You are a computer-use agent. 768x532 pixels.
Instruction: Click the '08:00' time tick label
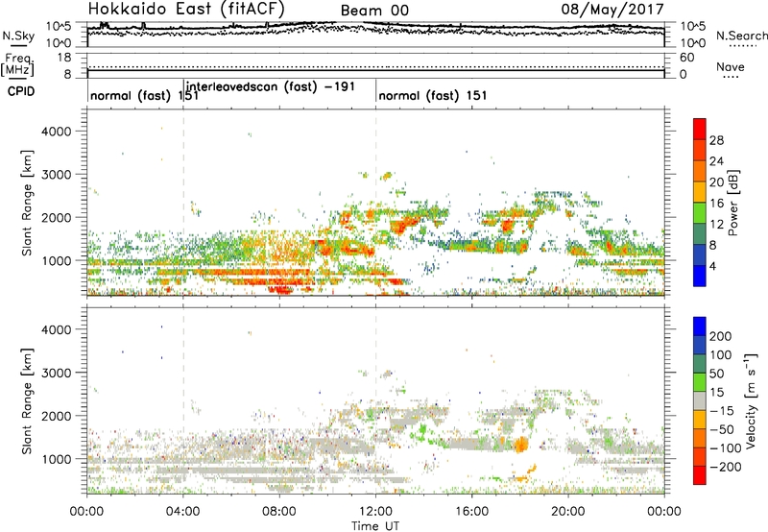(279, 512)
